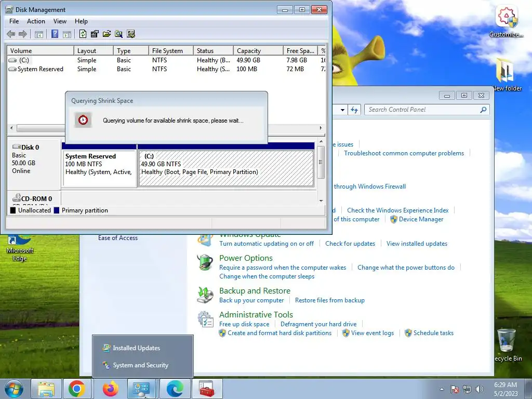Click the Properties toolbar icon

click(x=95, y=34)
